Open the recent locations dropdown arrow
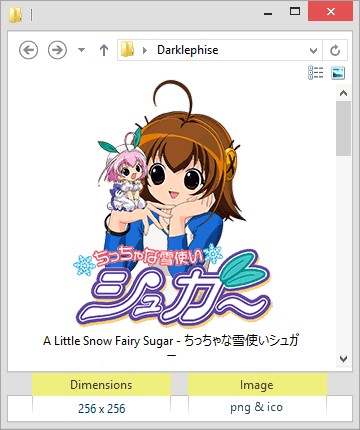This screenshot has height=430, width=360. 81,50
